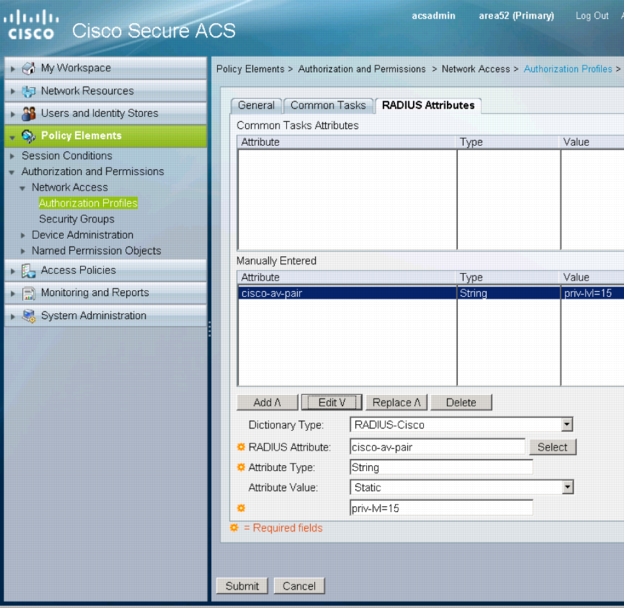Expand Users and Identity Stores arrow

pyautogui.click(x=13, y=114)
